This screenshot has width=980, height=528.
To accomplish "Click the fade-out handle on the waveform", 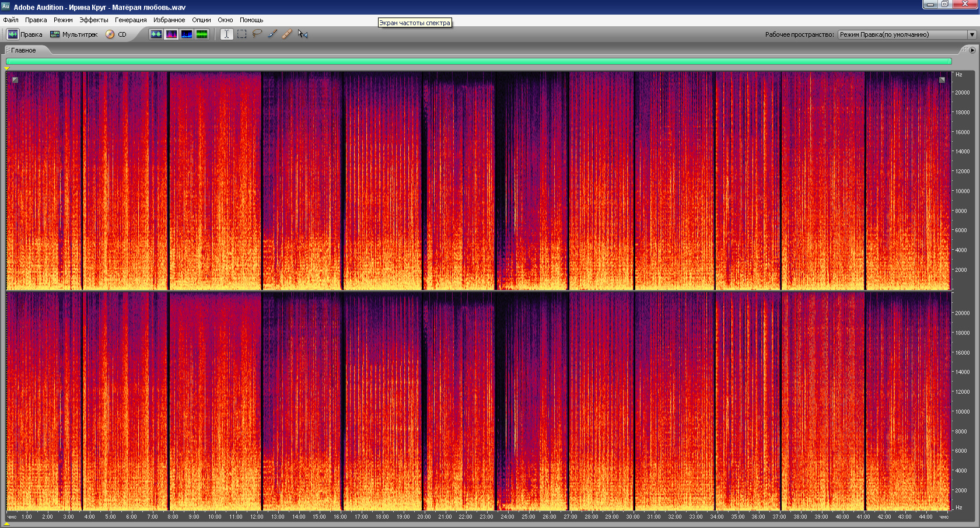I will [x=942, y=80].
